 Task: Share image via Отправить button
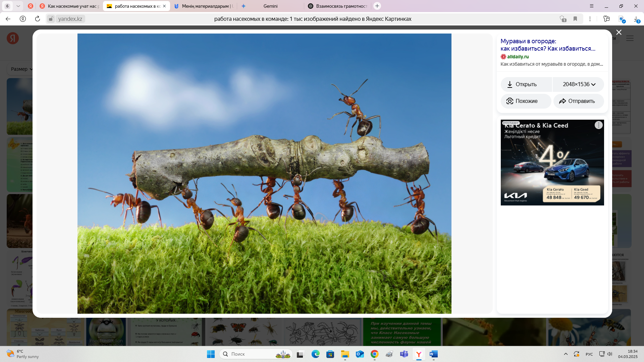pos(579,101)
